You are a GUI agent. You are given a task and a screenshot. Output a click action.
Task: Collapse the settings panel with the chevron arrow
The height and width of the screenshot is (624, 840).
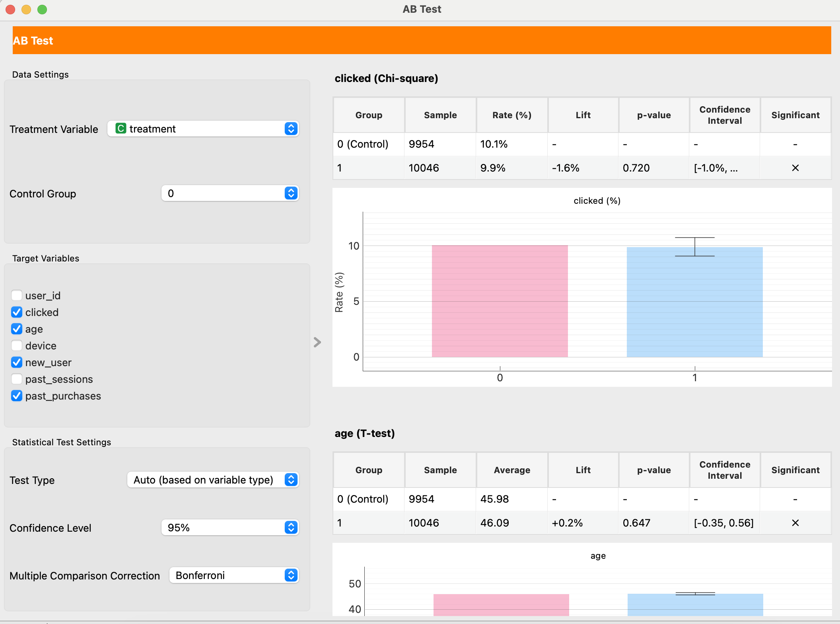pyautogui.click(x=317, y=342)
